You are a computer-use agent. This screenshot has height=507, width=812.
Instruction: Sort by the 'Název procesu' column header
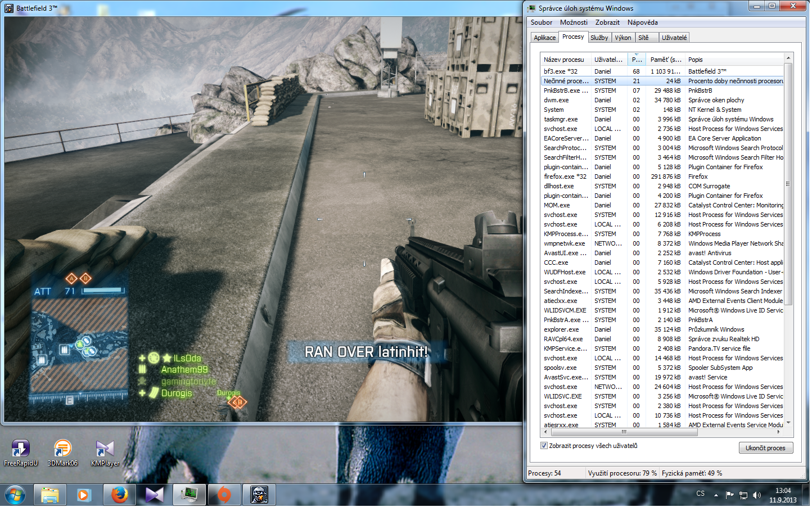click(565, 60)
